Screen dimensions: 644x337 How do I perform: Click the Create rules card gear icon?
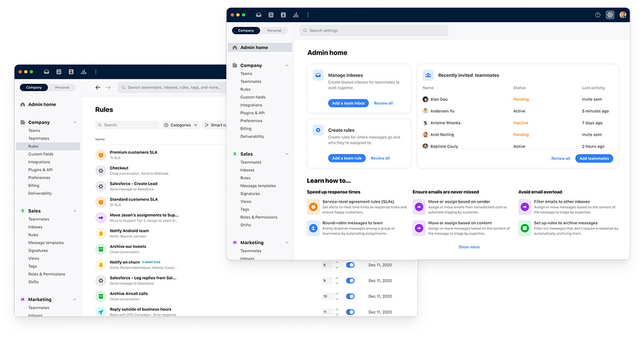pyautogui.click(x=318, y=130)
